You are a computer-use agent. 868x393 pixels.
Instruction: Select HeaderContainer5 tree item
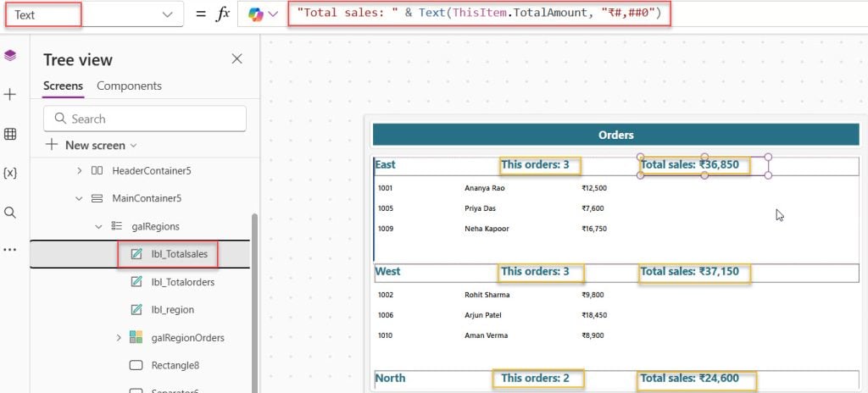coord(152,171)
